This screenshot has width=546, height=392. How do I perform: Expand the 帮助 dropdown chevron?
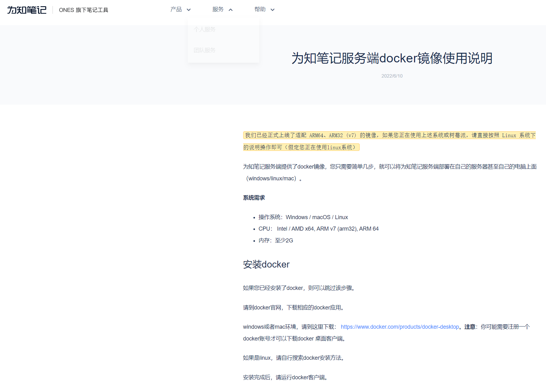point(272,10)
